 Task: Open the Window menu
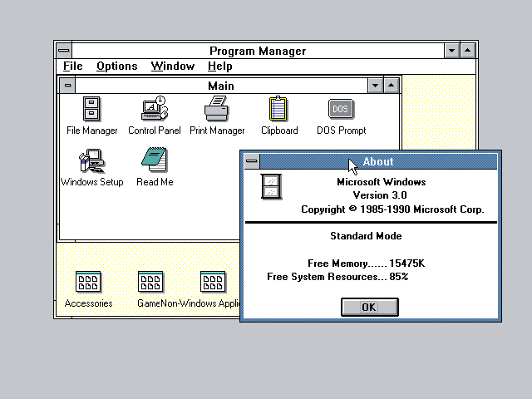[173, 66]
